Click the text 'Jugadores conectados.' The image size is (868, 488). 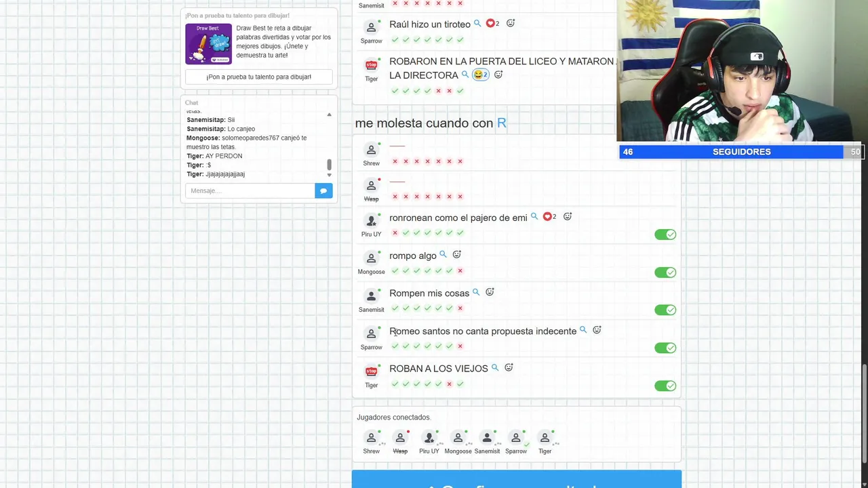tap(394, 417)
